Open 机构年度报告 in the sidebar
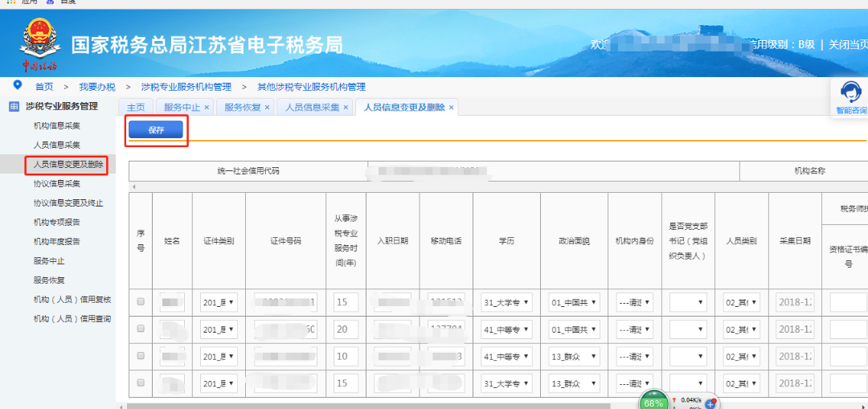The image size is (868, 409). click(x=57, y=241)
